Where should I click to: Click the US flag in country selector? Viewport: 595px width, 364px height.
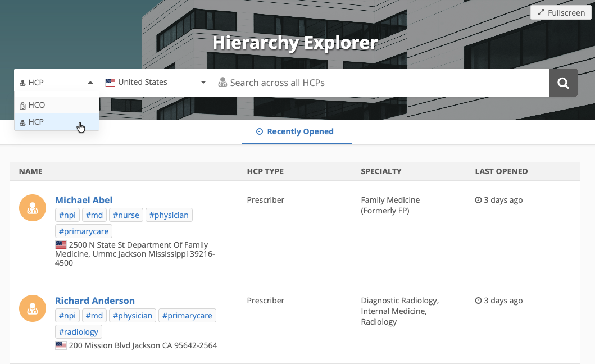(x=110, y=83)
